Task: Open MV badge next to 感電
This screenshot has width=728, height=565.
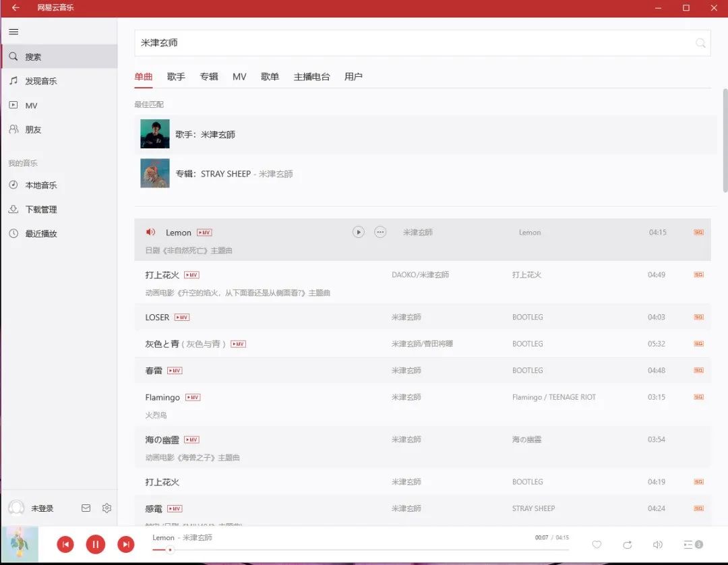Action: [175, 509]
